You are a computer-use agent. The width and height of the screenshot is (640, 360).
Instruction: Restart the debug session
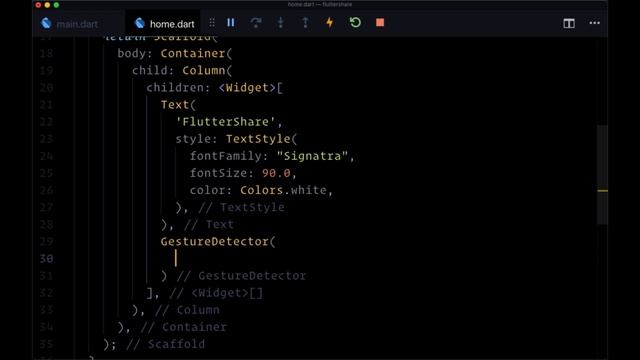pos(355,22)
